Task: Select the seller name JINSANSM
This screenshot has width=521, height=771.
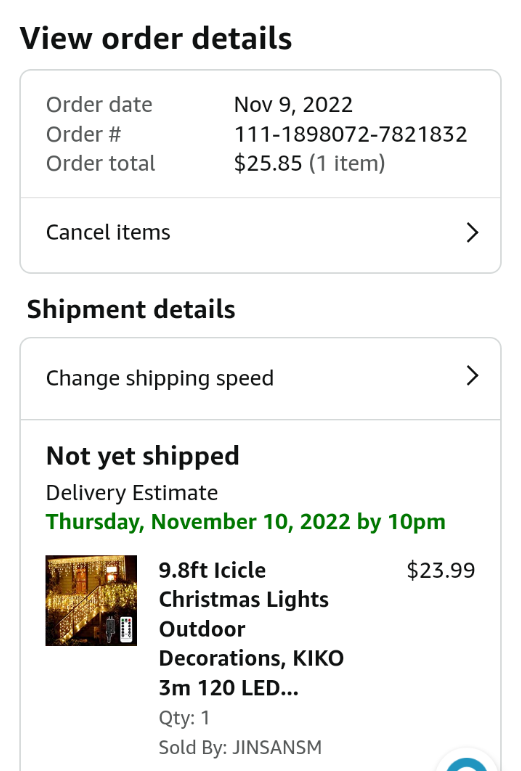Action: [x=277, y=747]
